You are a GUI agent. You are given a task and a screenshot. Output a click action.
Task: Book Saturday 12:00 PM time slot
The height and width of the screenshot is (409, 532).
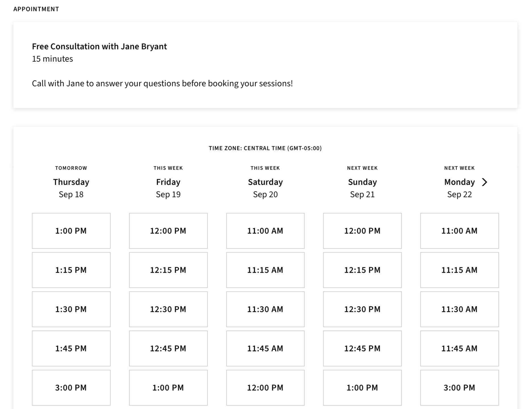click(265, 387)
